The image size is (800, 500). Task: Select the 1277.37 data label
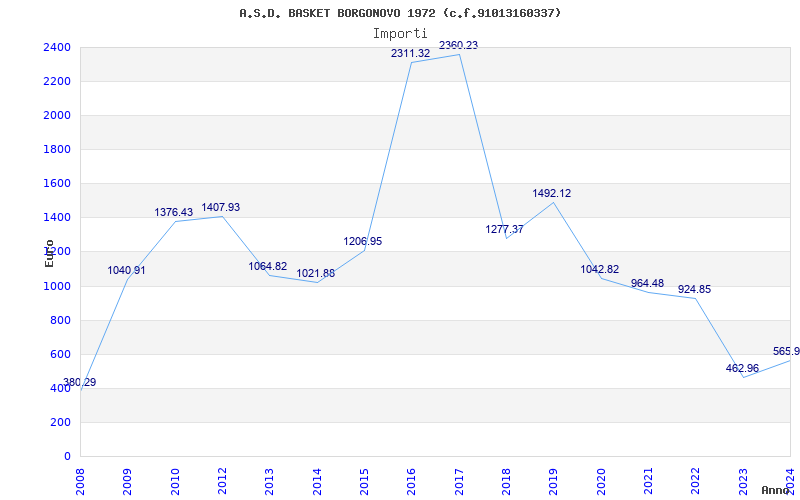point(505,230)
